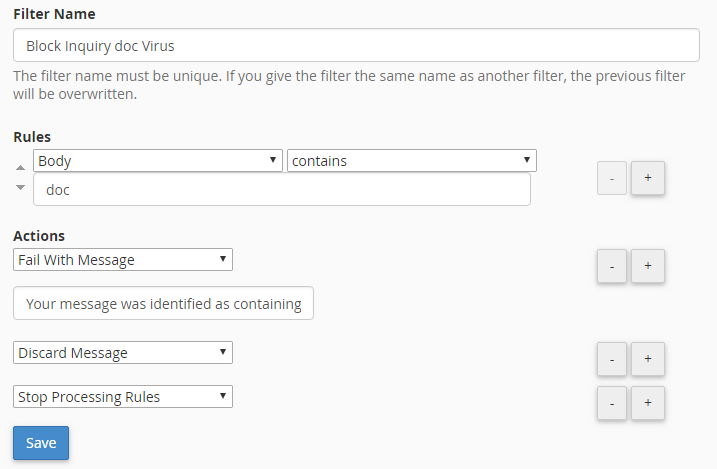This screenshot has width=717, height=469.
Task: Click the failure message text input
Action: 163,304
